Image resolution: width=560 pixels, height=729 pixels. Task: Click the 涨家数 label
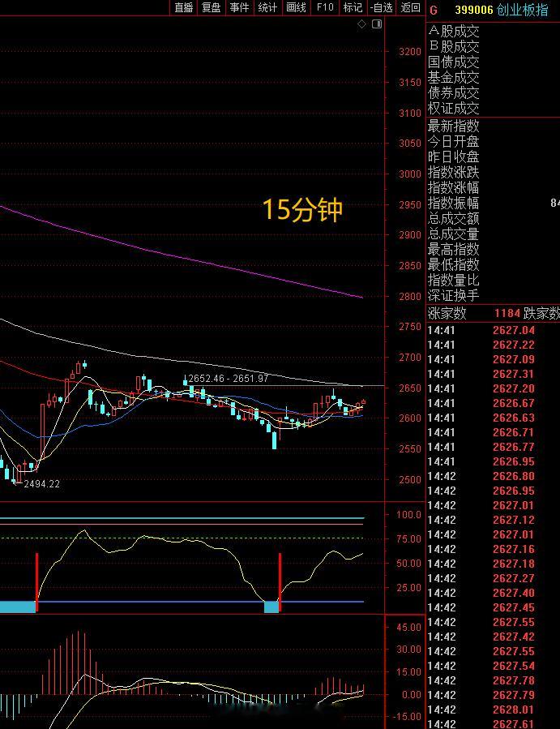447,313
